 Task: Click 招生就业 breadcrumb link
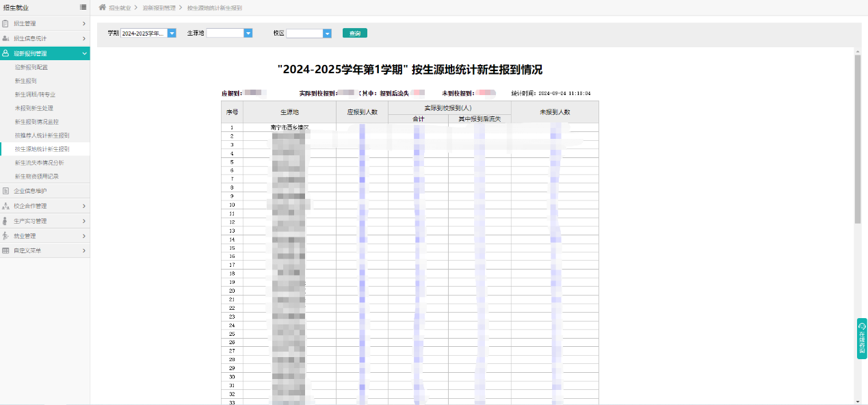click(x=120, y=8)
